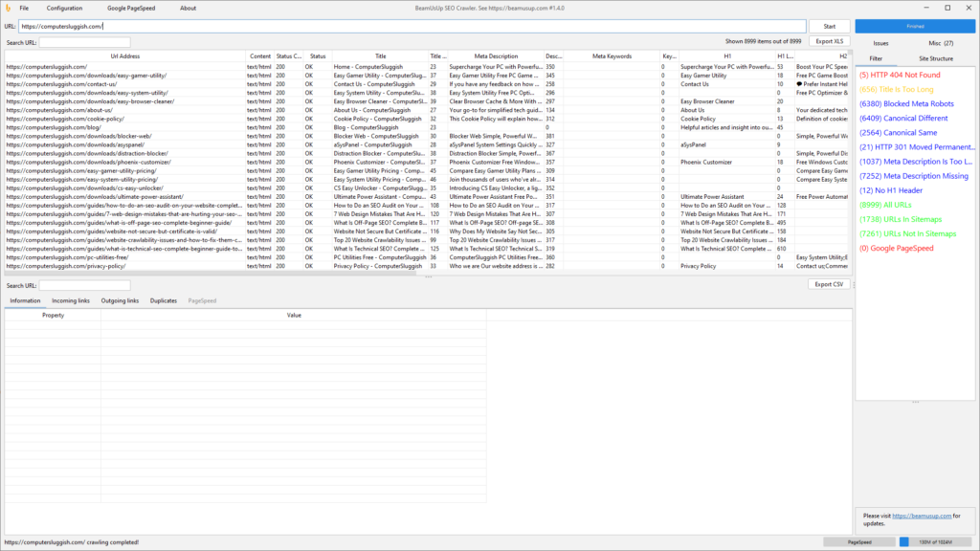Open the About menu
980x551 pixels.
pyautogui.click(x=189, y=8)
